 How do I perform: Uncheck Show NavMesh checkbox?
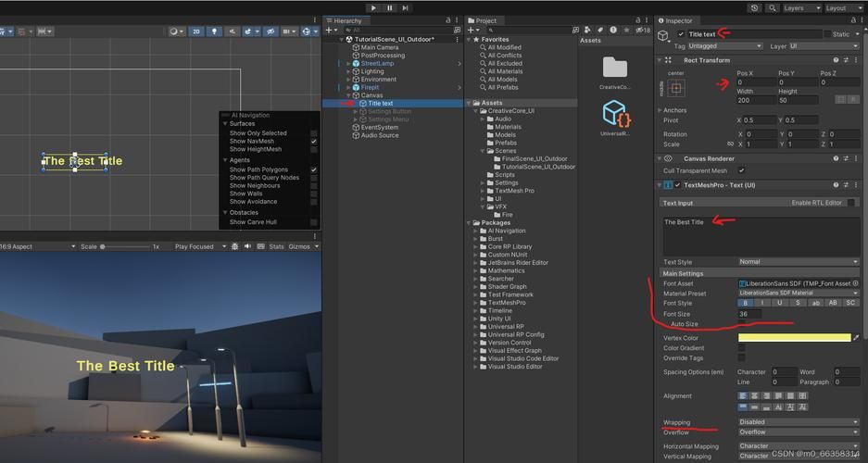click(x=314, y=142)
